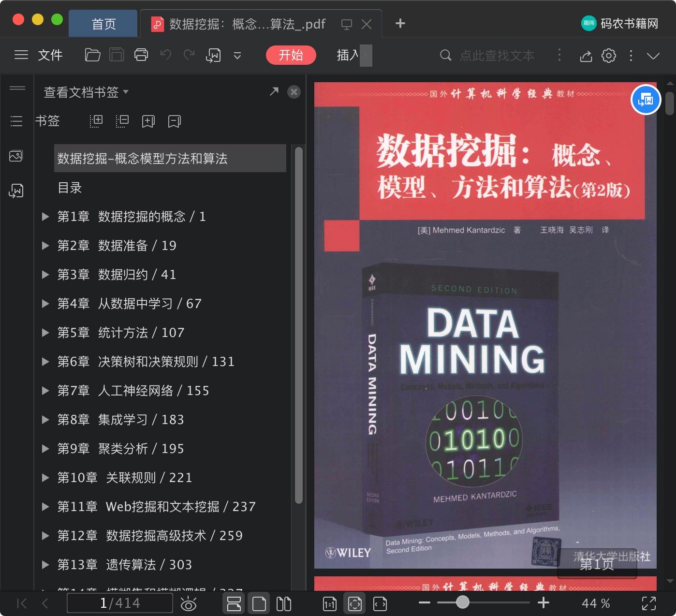Undo the last action
Image resolution: width=676 pixels, height=616 pixels.
[x=166, y=55]
